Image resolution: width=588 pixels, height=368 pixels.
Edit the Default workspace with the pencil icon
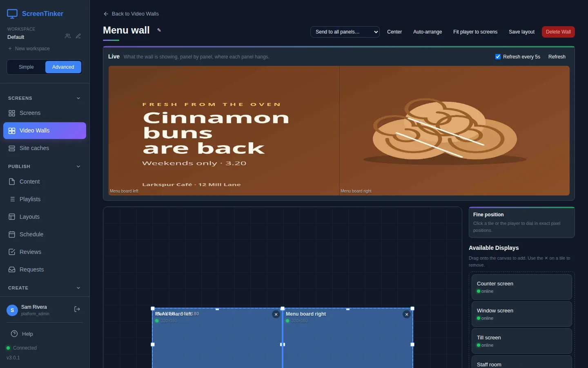78,36
